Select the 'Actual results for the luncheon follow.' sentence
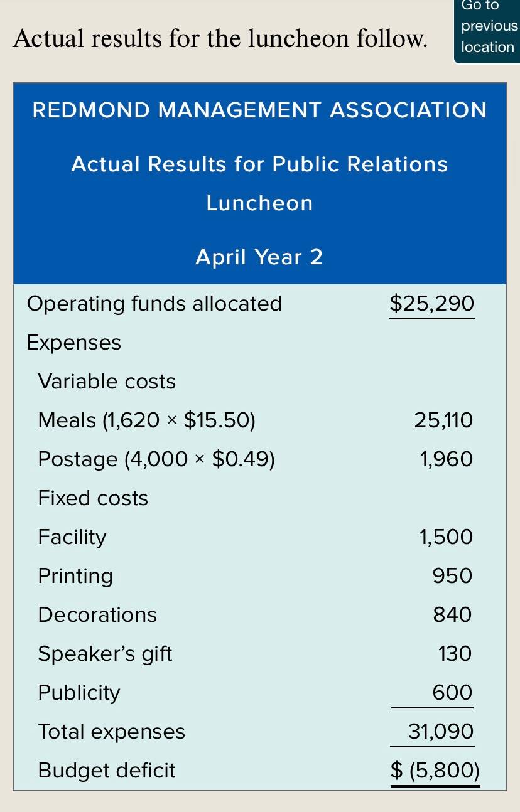 tap(220, 39)
